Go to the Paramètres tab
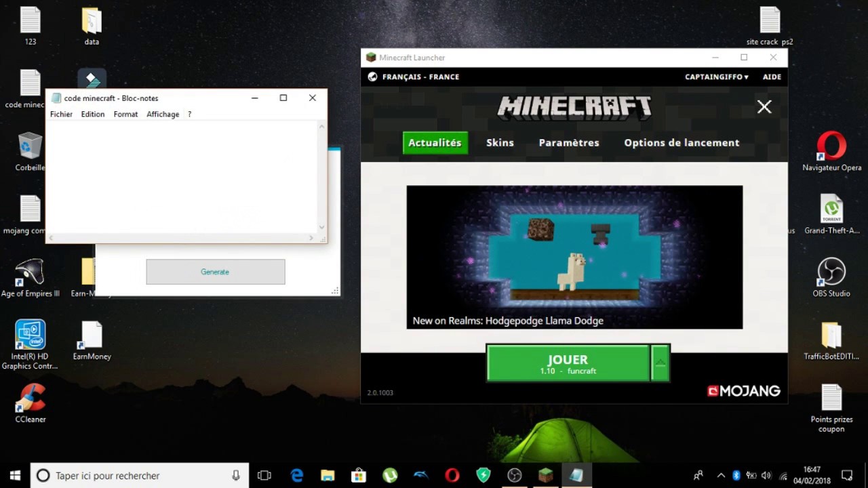Image resolution: width=868 pixels, height=488 pixels. [x=569, y=143]
